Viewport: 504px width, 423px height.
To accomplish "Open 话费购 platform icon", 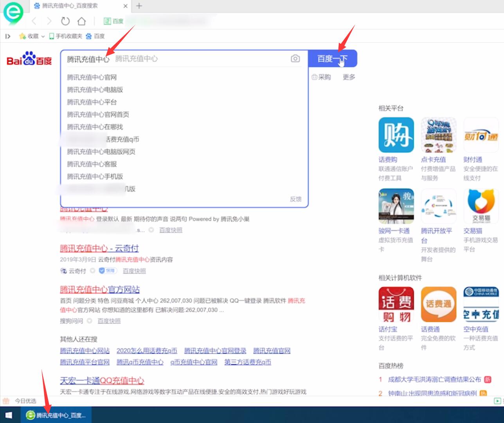I will point(396,135).
